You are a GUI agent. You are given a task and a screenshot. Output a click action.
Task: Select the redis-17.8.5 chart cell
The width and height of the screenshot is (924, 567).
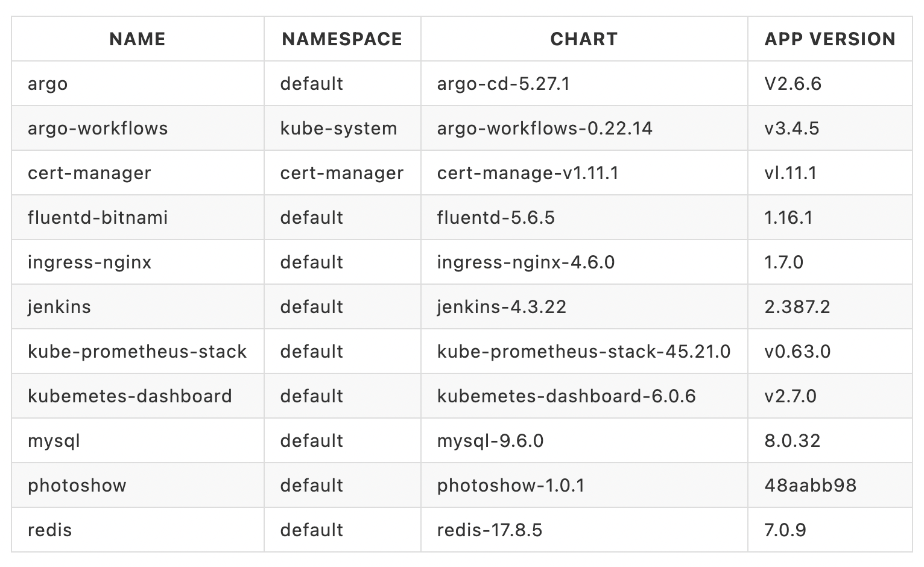click(x=490, y=530)
